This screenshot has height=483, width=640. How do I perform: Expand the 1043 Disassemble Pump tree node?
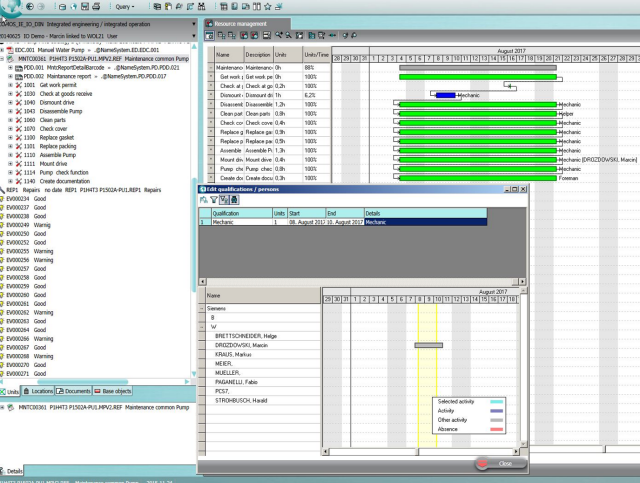point(11,111)
